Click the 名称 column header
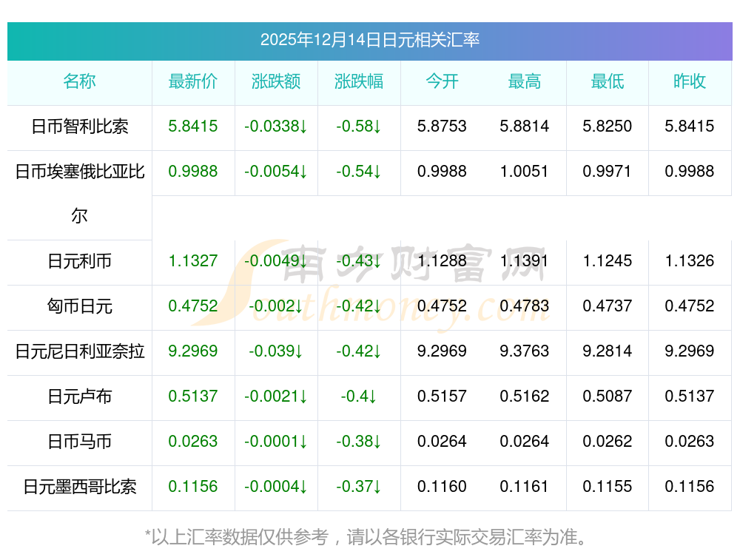The height and width of the screenshot is (560, 740). (x=79, y=82)
